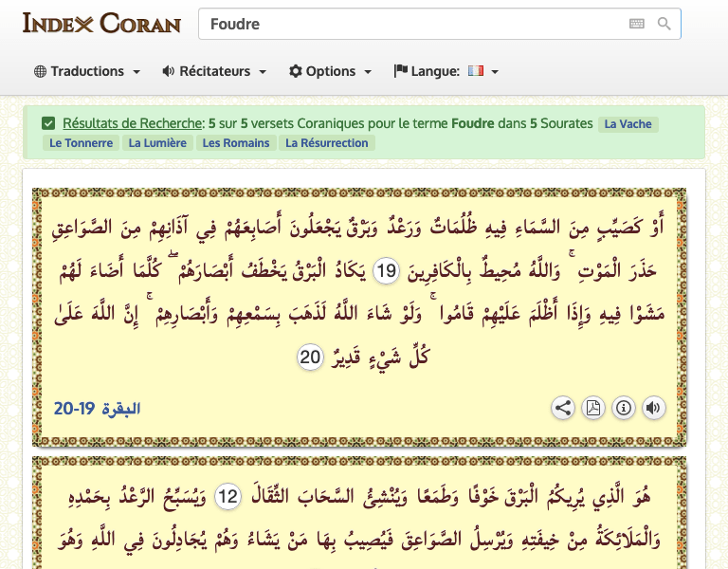The height and width of the screenshot is (569, 728).
Task: Select the La Lumière sourate tag
Action: coord(157,143)
